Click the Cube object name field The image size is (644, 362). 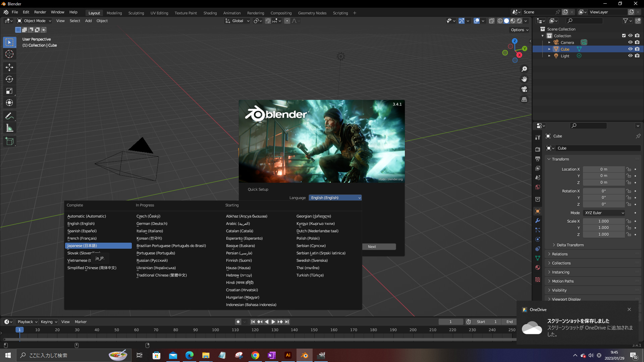pos(598,148)
